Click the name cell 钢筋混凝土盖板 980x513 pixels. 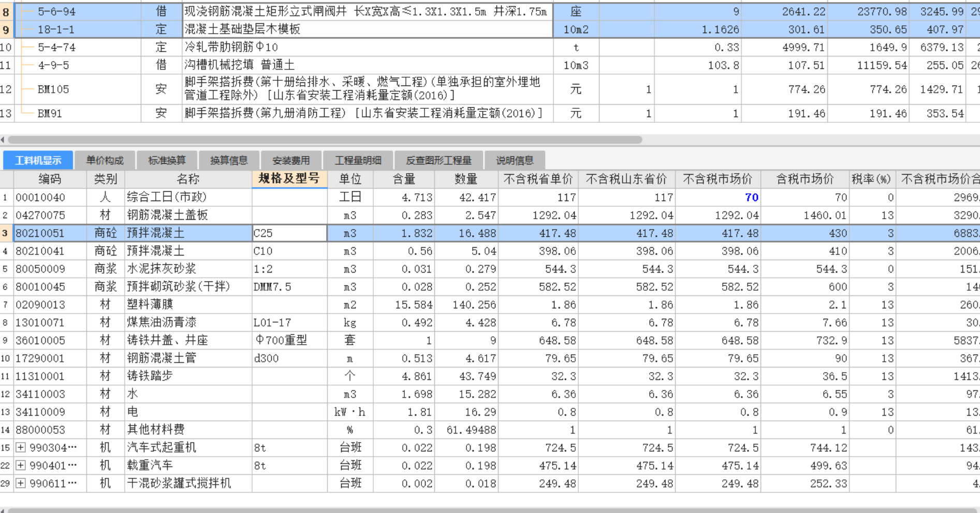coord(188,215)
